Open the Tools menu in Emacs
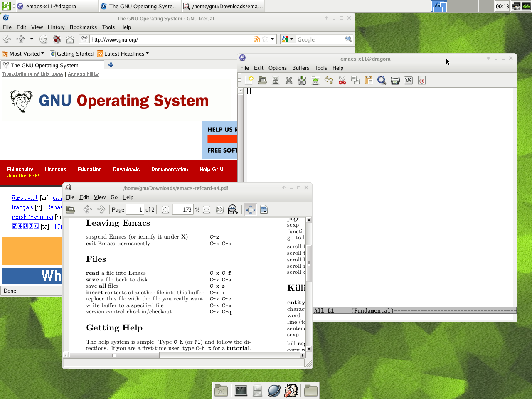 coord(321,68)
